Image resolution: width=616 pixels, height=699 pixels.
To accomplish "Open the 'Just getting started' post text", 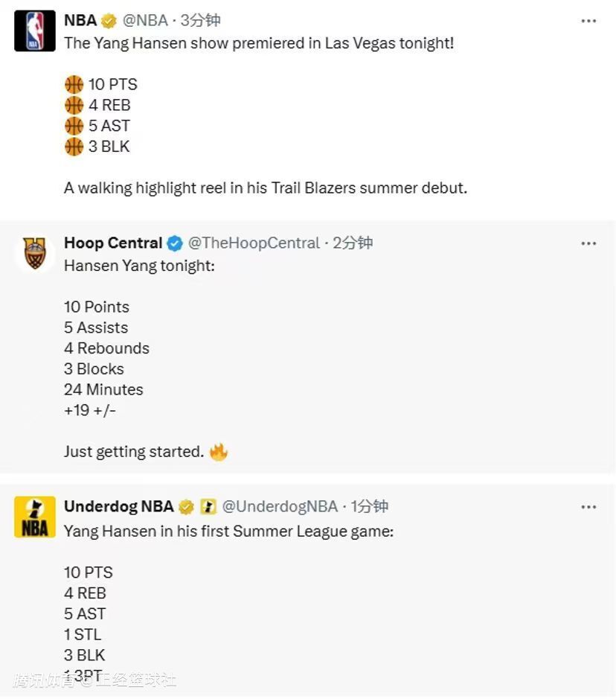I will [x=134, y=452].
